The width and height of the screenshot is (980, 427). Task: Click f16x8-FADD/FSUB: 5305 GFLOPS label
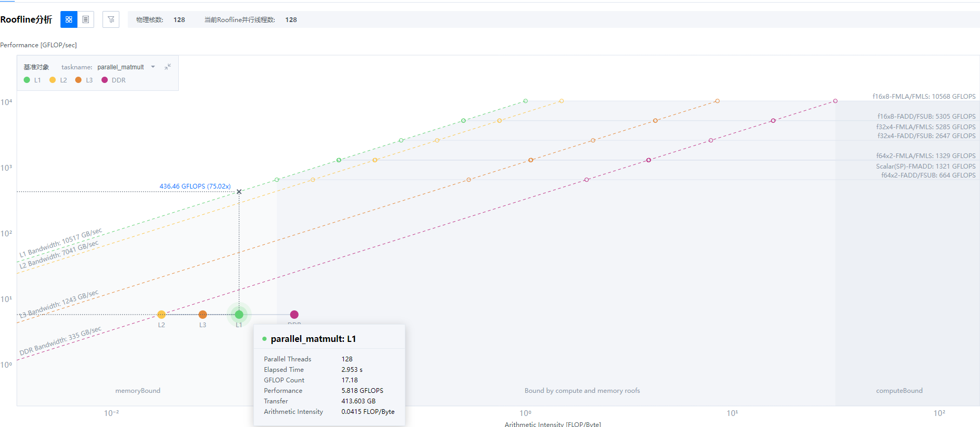[926, 117]
